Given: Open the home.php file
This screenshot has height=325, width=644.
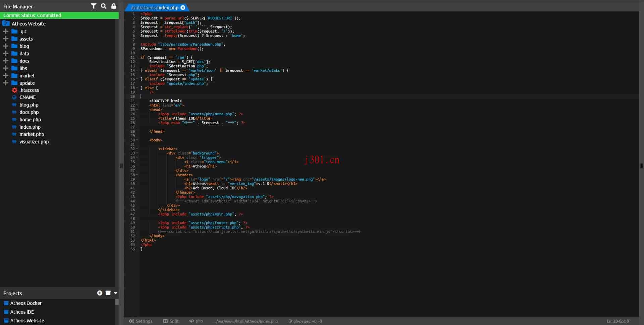Looking at the screenshot, I should click(x=30, y=120).
